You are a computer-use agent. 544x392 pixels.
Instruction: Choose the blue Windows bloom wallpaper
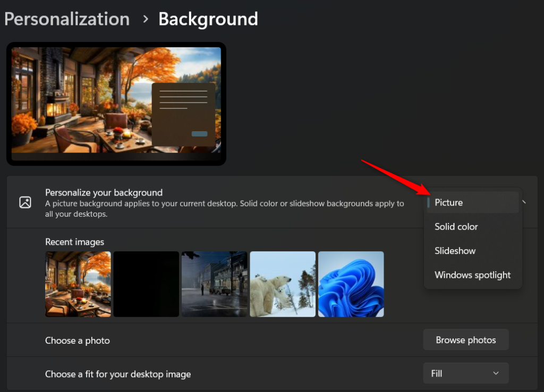[351, 284]
